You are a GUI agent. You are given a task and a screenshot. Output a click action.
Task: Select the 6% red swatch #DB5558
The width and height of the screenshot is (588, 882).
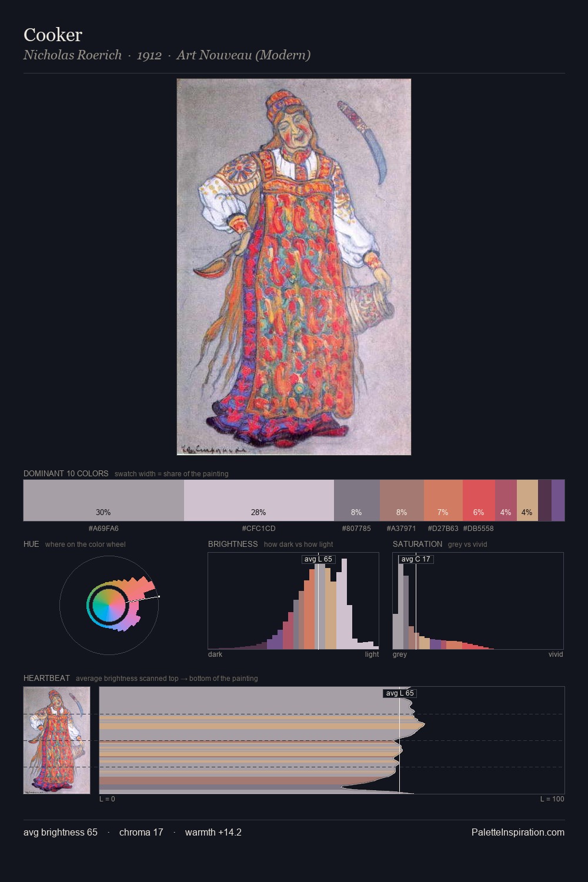pos(479,500)
